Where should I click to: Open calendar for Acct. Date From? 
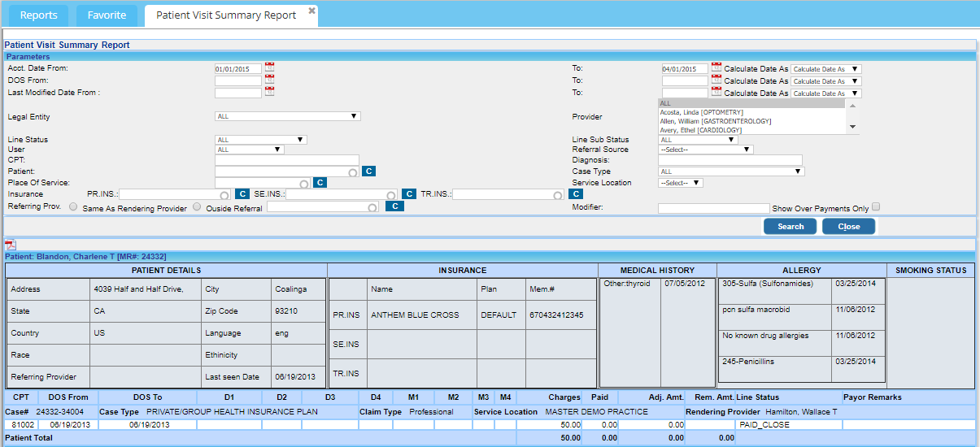(270, 68)
